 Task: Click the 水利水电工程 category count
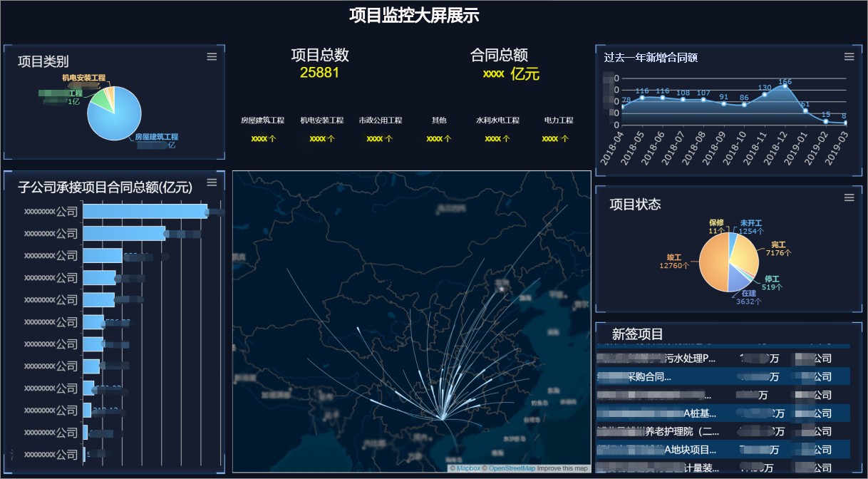[497, 139]
